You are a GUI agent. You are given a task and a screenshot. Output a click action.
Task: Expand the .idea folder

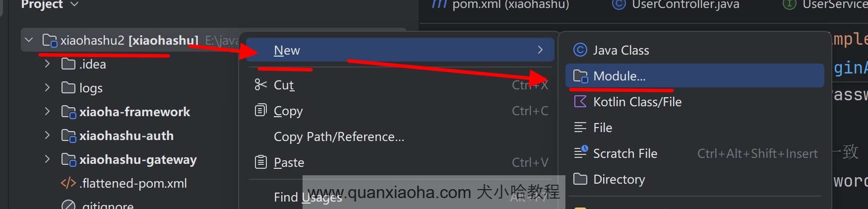(x=47, y=64)
